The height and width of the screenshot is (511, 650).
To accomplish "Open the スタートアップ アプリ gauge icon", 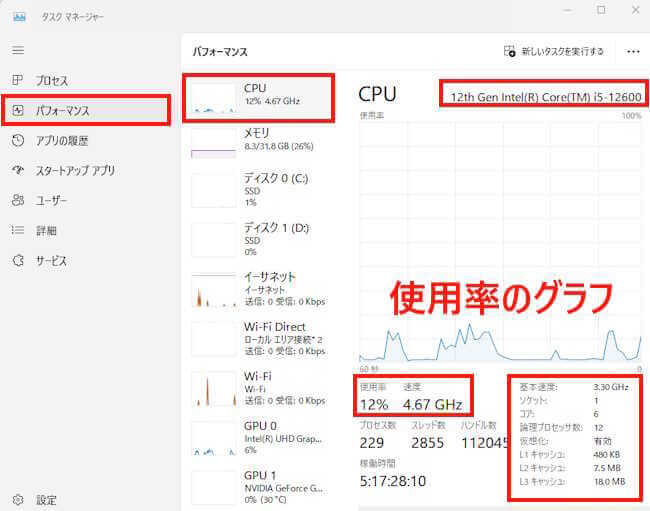I will [x=18, y=170].
